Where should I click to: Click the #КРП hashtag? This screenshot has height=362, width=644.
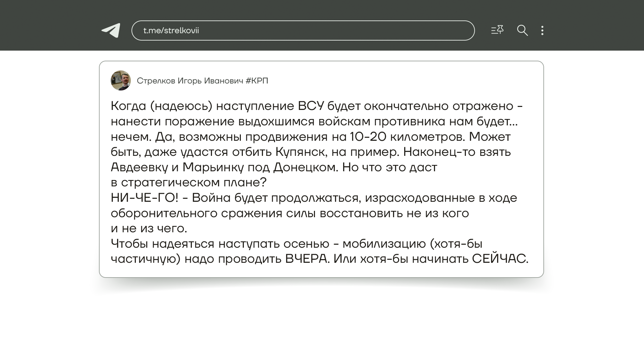tap(257, 81)
